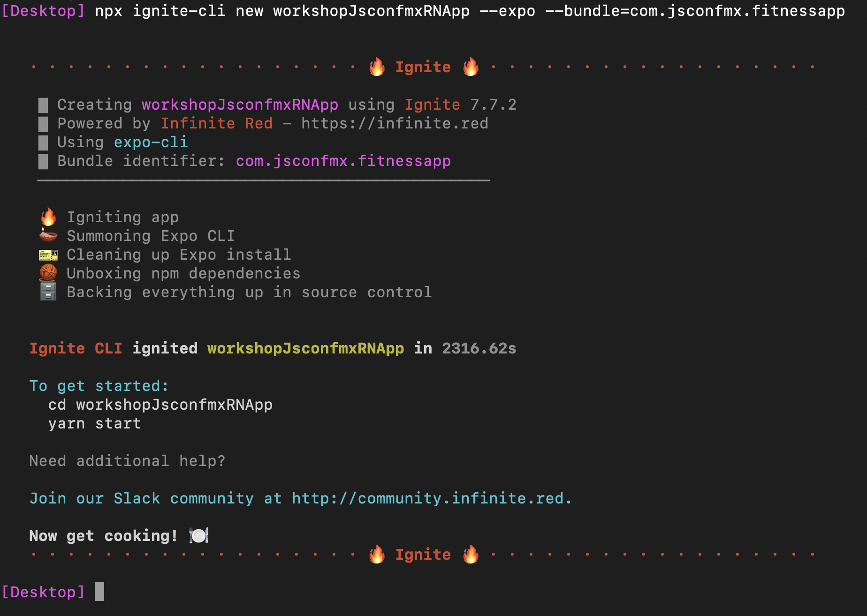The image size is (867, 616).
Task: Click bottom 'Ignite' footer title
Action: tap(423, 555)
